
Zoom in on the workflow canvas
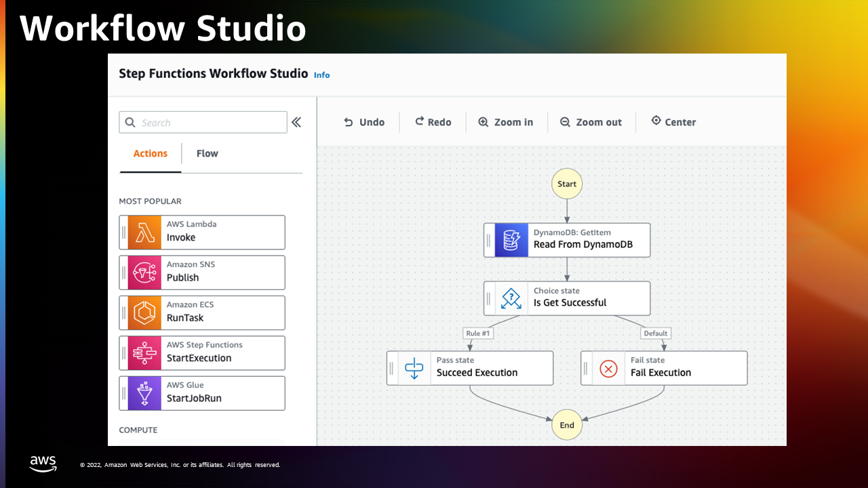[506, 122]
